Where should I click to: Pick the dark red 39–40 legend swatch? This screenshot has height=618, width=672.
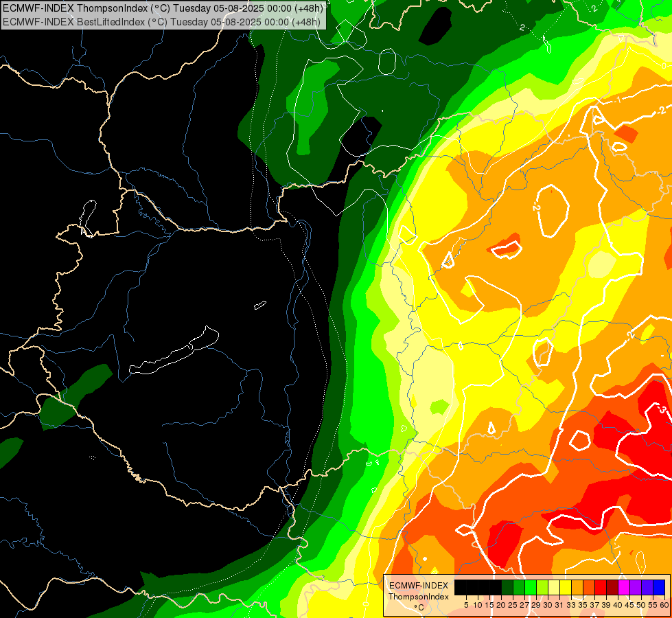[x=612, y=587]
